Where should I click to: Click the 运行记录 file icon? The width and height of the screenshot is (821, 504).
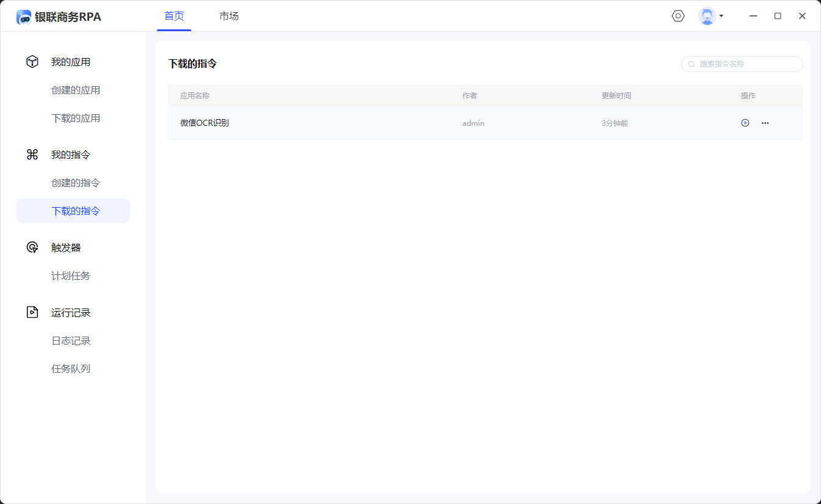pyautogui.click(x=32, y=312)
